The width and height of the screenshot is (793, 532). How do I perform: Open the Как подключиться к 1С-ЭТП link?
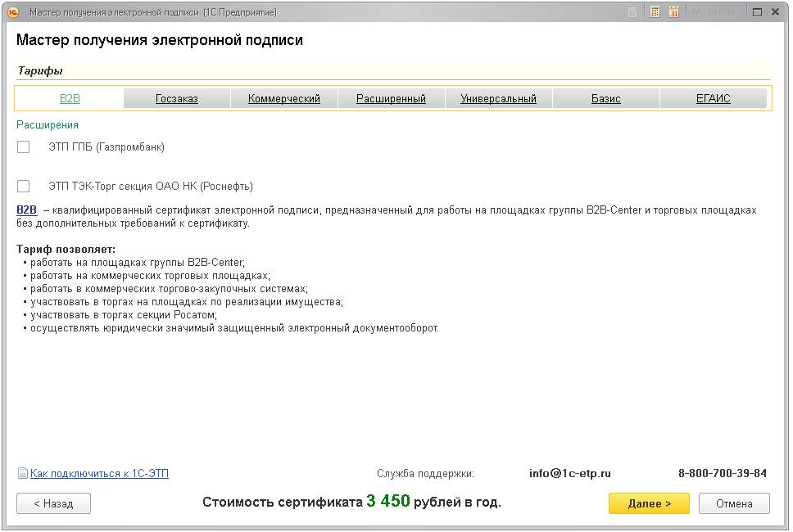[99, 473]
